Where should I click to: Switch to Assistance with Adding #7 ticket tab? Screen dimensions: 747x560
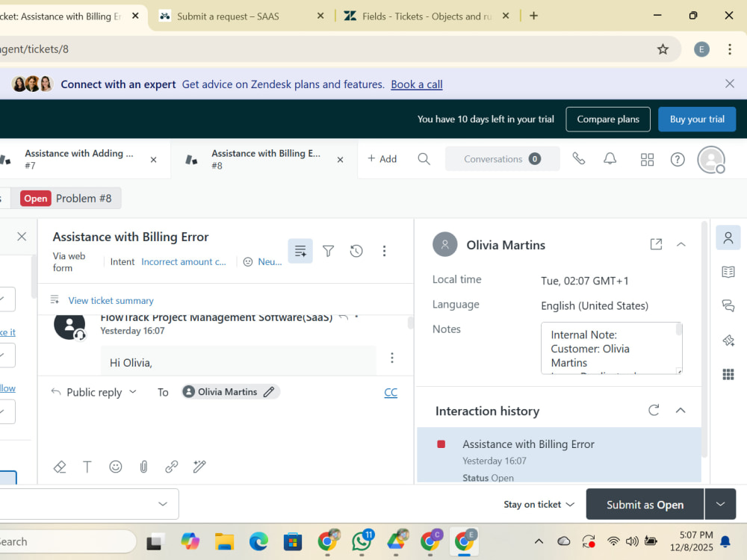(x=78, y=159)
